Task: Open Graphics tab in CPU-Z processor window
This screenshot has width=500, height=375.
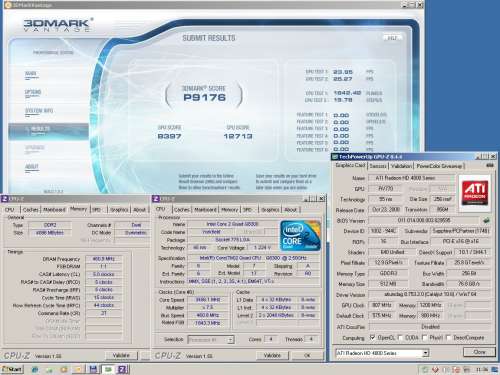Action: point(270,210)
